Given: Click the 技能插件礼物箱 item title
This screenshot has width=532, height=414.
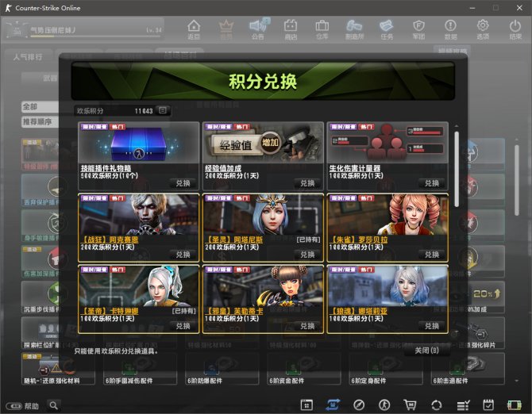Looking at the screenshot, I should click(106, 168).
